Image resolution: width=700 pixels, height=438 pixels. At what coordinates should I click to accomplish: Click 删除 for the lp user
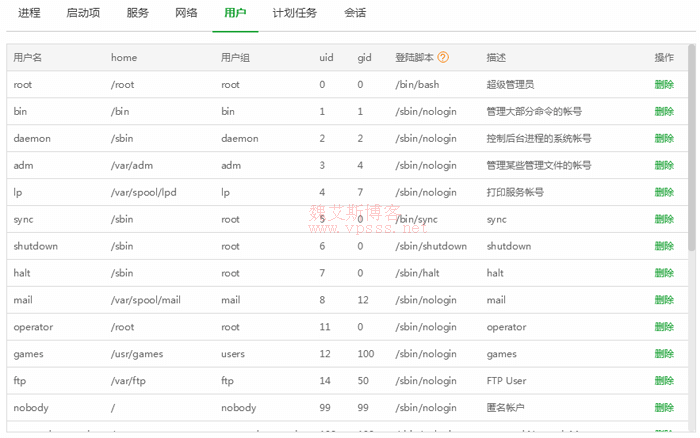click(664, 193)
